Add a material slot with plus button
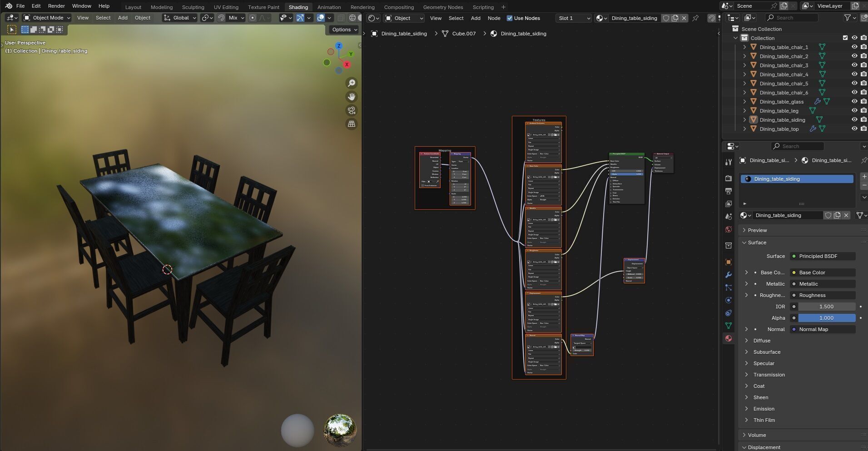This screenshot has height=451, width=868. pos(864,176)
